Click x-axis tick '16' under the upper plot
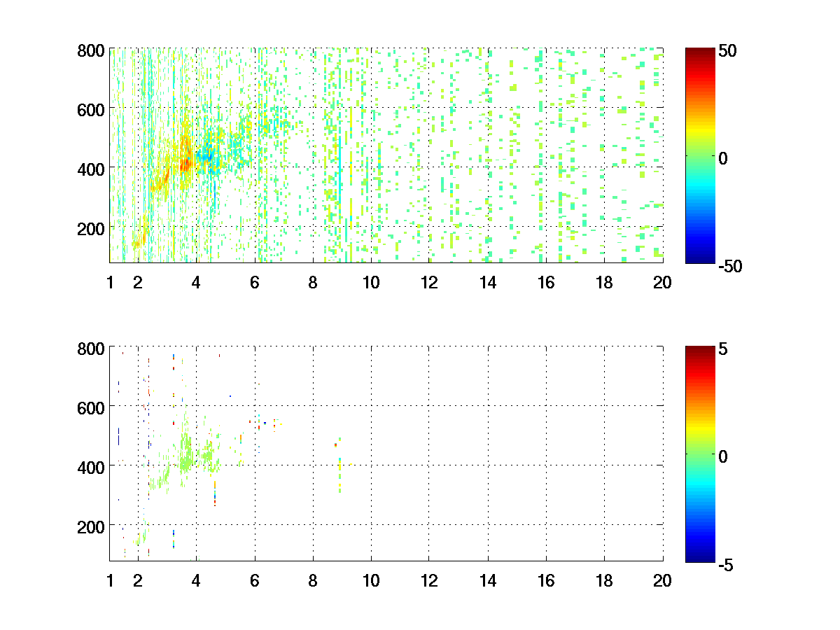This screenshot has width=840, height=630. point(545,283)
